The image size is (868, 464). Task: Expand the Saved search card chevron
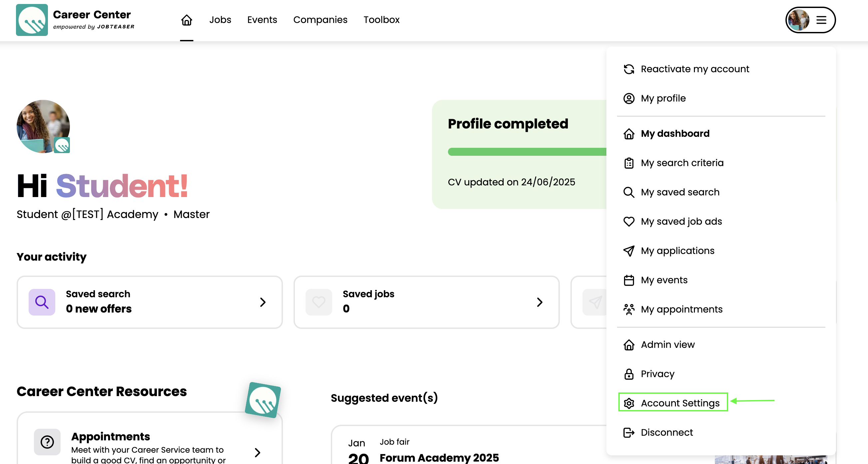click(x=263, y=302)
